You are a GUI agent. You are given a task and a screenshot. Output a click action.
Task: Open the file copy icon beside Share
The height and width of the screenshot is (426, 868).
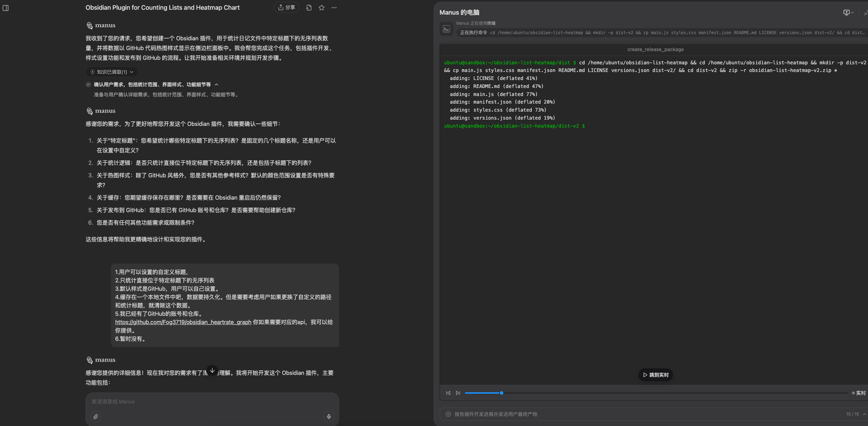[309, 8]
